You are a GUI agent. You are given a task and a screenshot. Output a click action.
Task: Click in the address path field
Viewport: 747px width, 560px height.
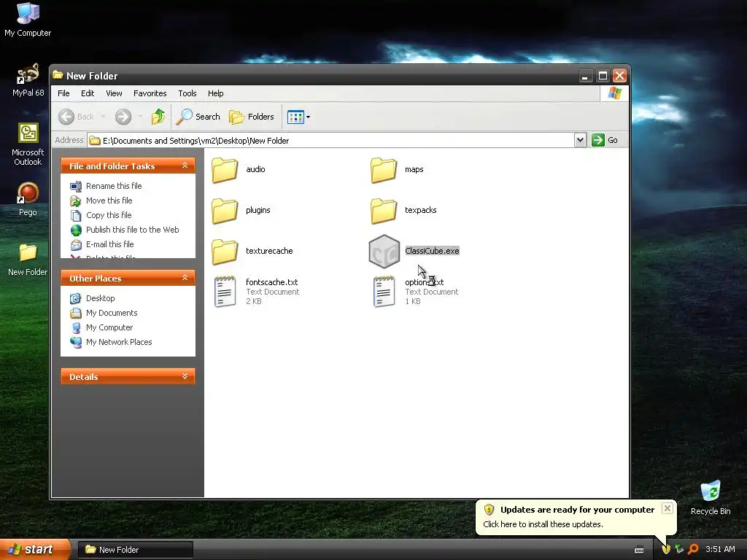click(331, 141)
